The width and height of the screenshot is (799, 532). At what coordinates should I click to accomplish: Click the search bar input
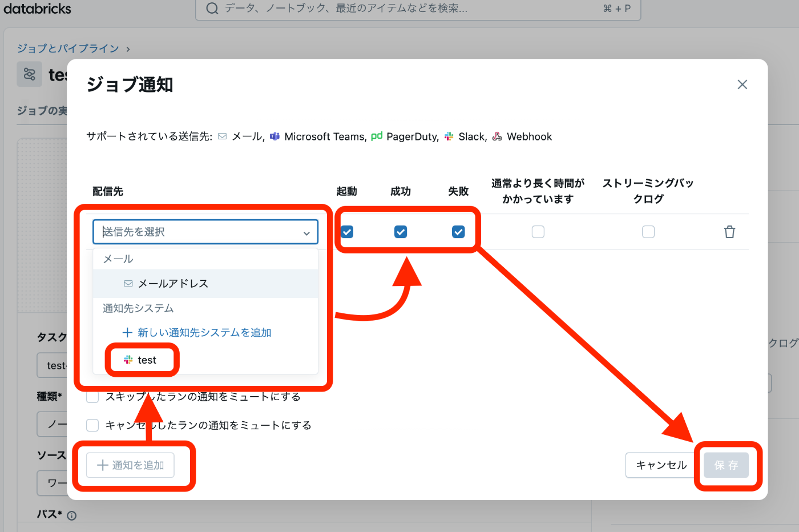pos(418,9)
